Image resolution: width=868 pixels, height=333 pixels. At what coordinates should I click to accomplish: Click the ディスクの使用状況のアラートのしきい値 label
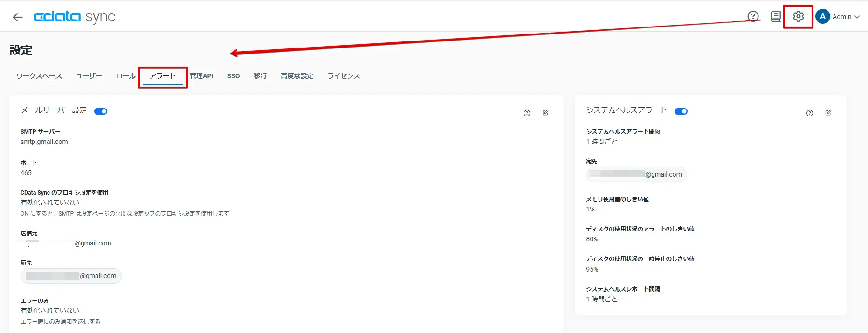point(640,229)
